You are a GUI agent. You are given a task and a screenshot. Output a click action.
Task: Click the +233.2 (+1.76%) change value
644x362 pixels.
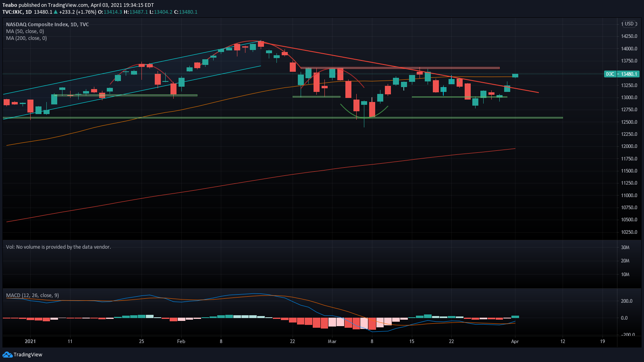pos(78,12)
